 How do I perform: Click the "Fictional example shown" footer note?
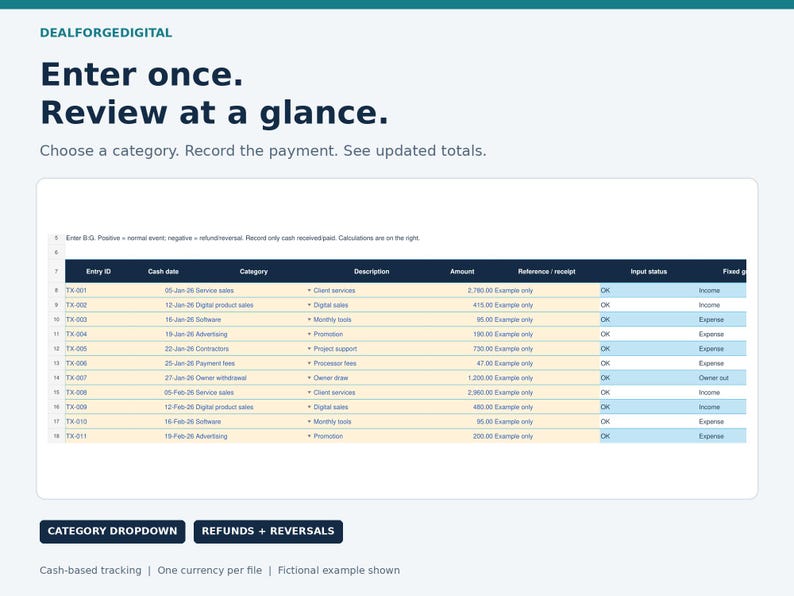click(x=339, y=570)
